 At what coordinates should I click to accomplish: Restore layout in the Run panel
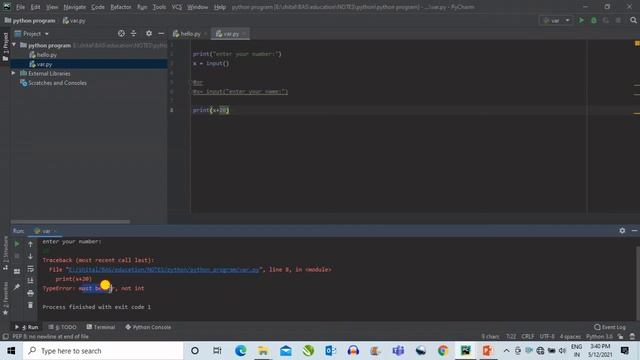click(17, 271)
